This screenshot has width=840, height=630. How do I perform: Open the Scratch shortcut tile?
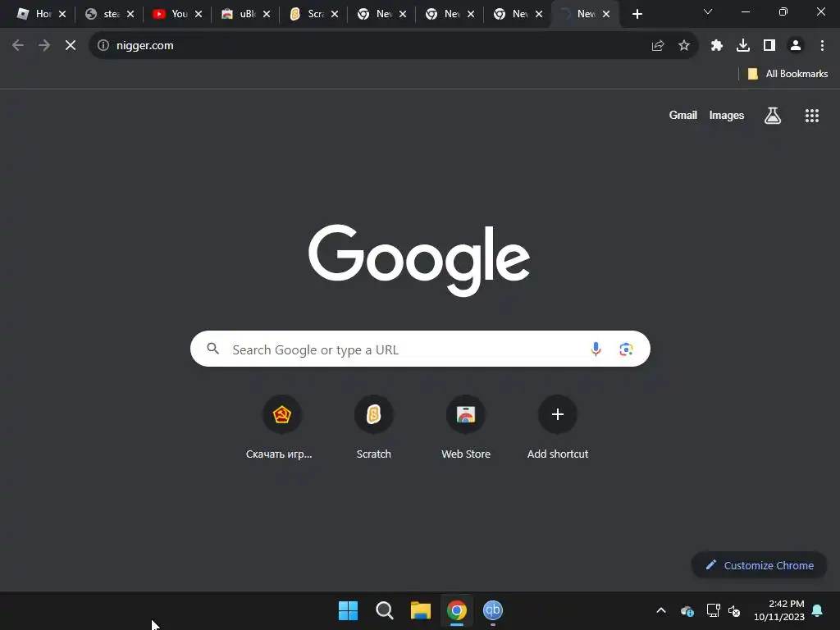(374, 427)
